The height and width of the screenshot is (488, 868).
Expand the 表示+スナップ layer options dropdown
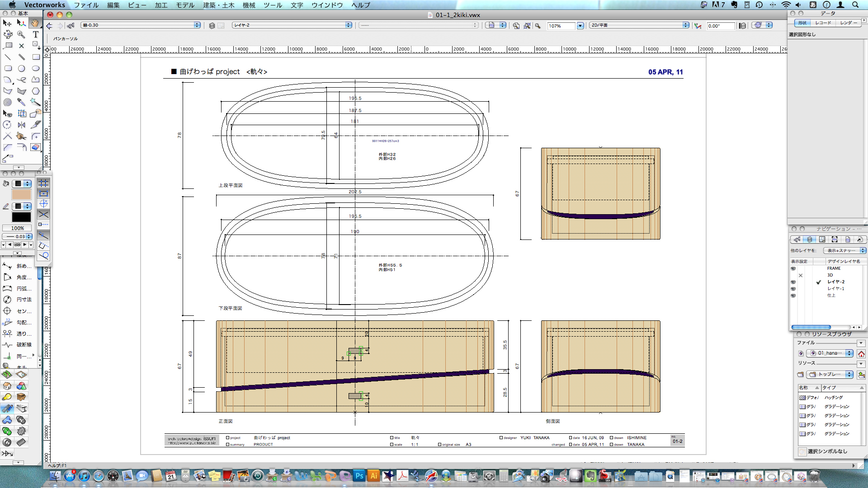click(x=844, y=250)
